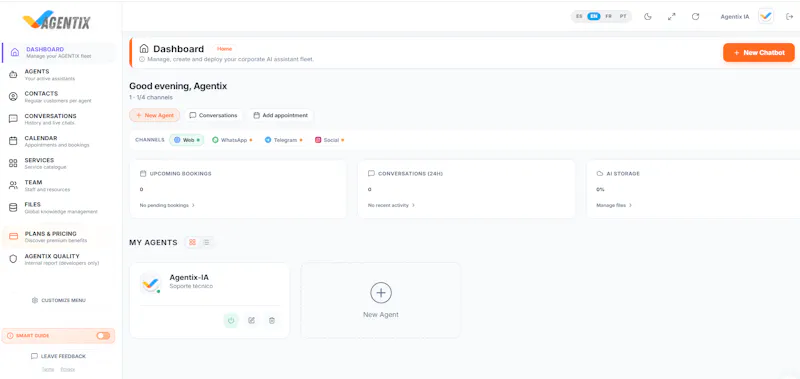Click the New Agent plus card
The height and width of the screenshot is (379, 800).
[381, 300]
